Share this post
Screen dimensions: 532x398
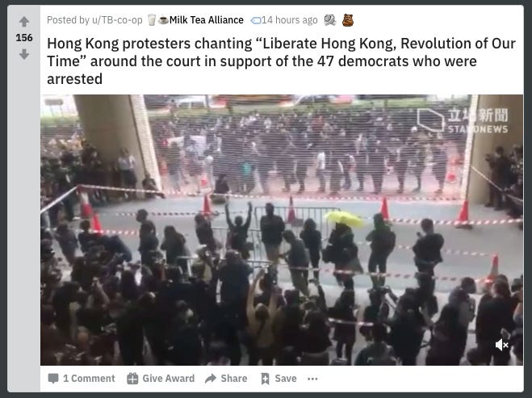(226, 379)
